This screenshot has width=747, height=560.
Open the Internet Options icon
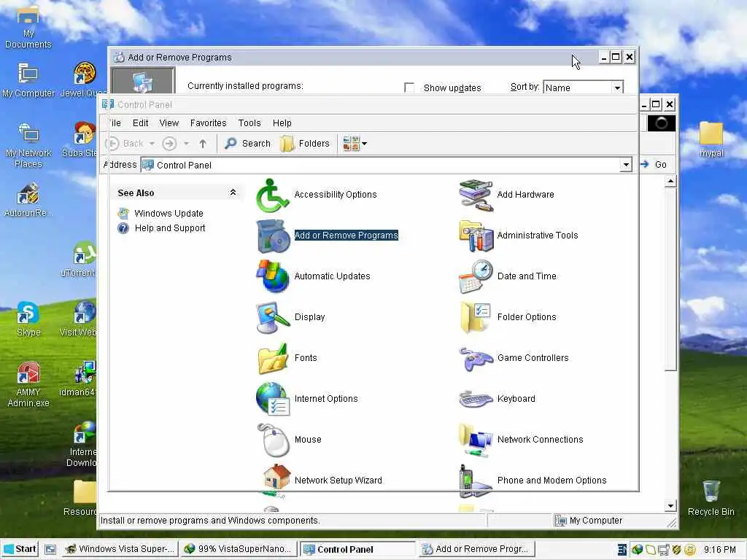[x=273, y=399]
